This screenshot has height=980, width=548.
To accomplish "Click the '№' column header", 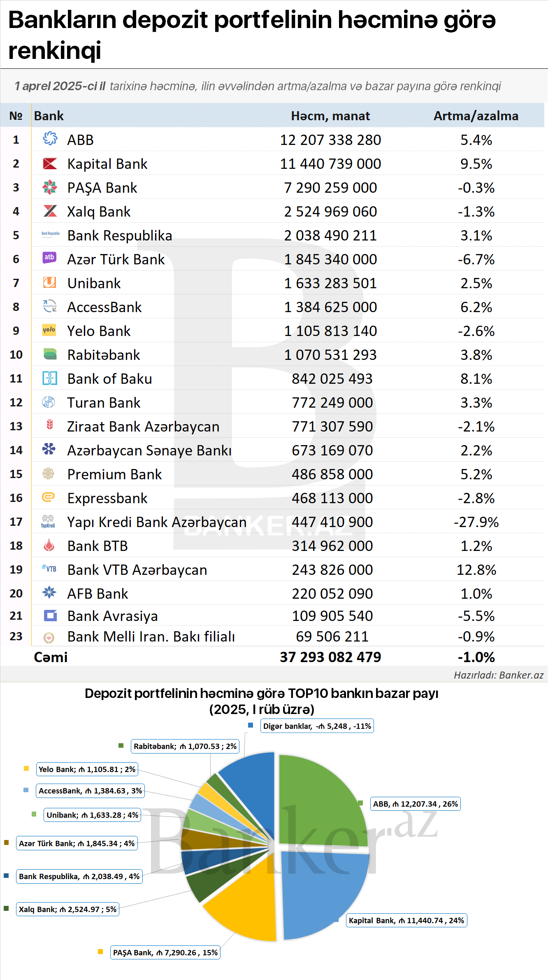I will tap(16, 116).
